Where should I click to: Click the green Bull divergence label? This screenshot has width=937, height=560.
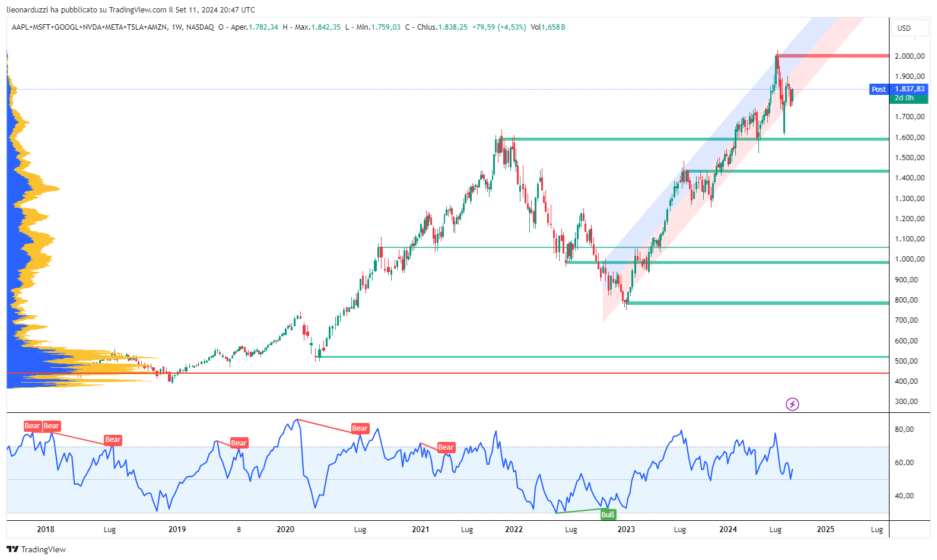click(608, 514)
